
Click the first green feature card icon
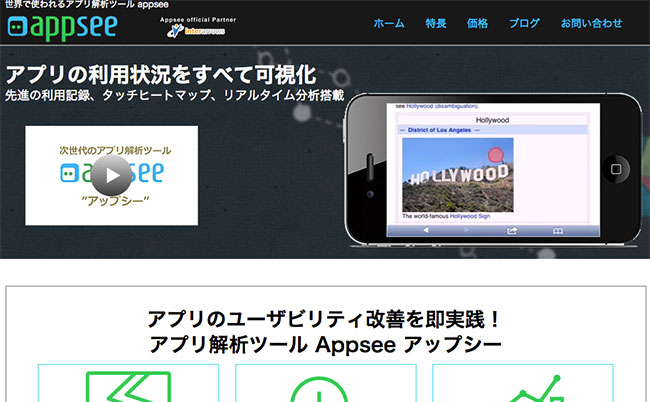(128, 387)
